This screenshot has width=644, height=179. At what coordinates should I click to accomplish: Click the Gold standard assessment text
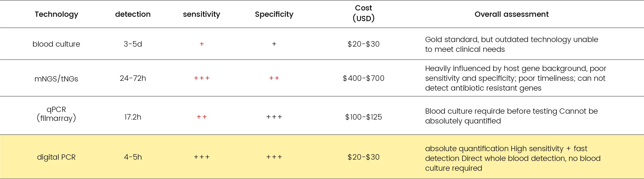click(x=512, y=44)
